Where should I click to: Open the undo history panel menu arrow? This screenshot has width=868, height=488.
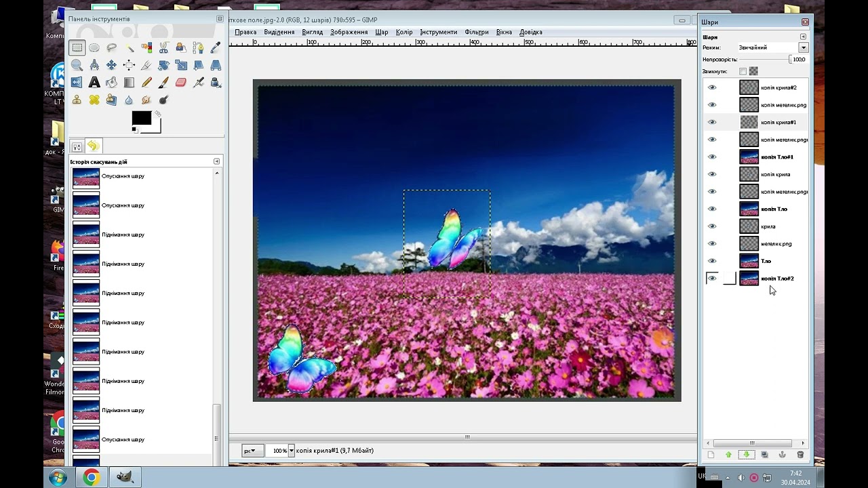click(217, 161)
